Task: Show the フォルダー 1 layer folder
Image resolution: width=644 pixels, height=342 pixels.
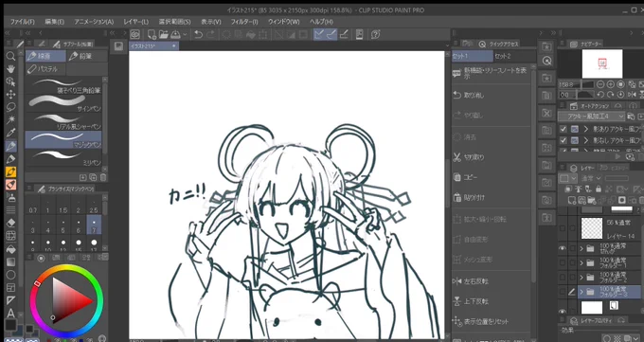Action: click(563, 262)
